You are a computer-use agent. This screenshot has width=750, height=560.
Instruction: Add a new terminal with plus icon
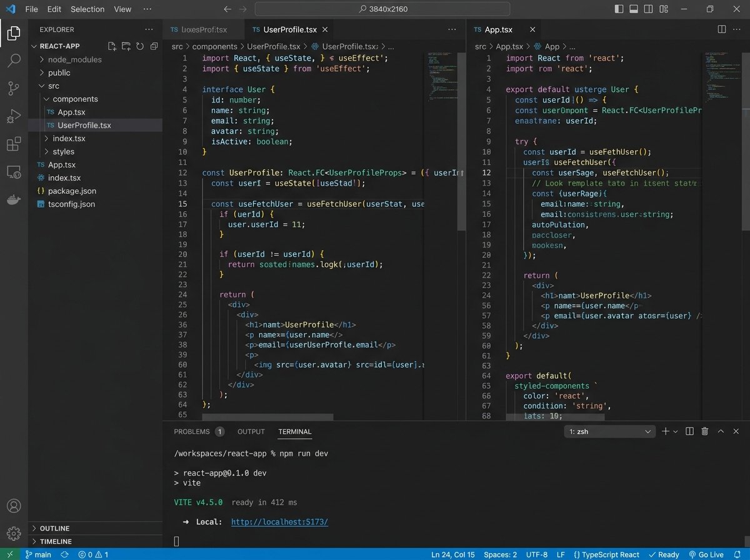click(666, 431)
